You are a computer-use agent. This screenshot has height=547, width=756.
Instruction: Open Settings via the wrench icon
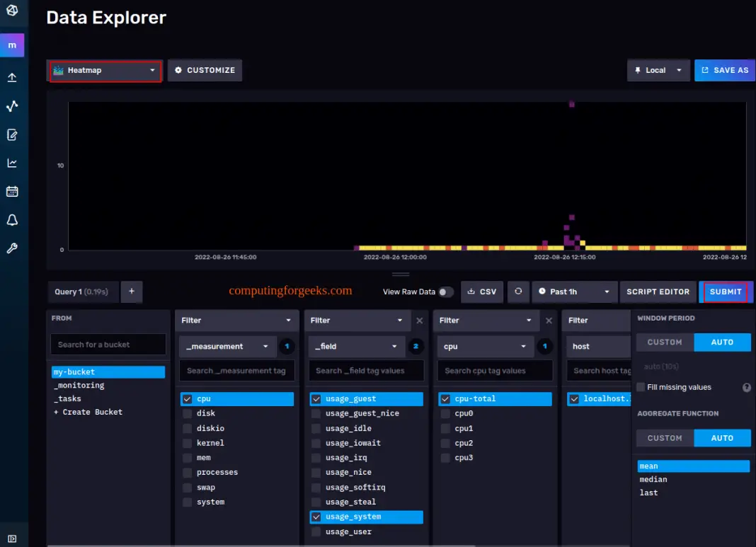(13, 248)
